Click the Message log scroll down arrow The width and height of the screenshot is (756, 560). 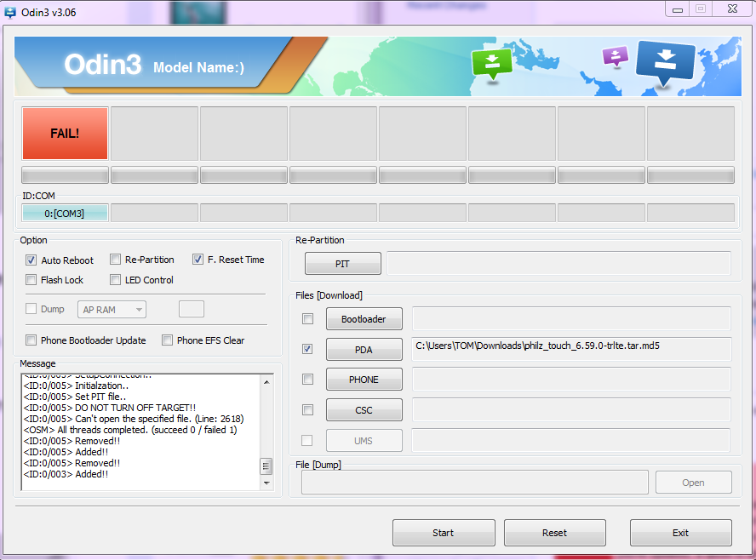click(x=266, y=483)
